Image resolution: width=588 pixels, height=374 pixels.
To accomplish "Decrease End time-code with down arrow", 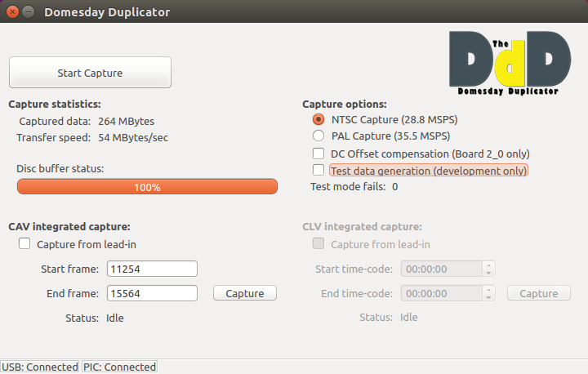I will point(488,297).
